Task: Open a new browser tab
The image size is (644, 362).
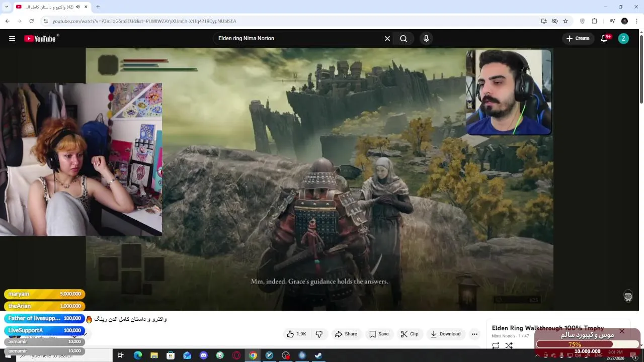Action: (98, 7)
